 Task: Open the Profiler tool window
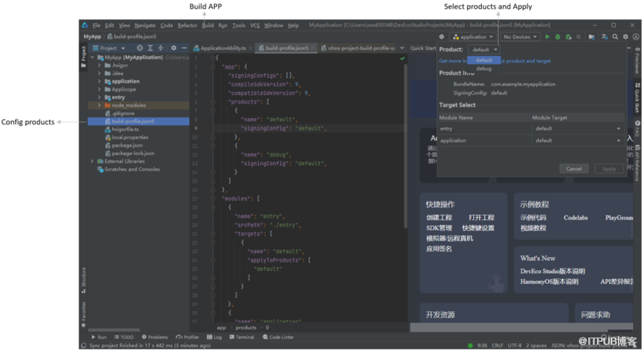pyautogui.click(x=187, y=338)
